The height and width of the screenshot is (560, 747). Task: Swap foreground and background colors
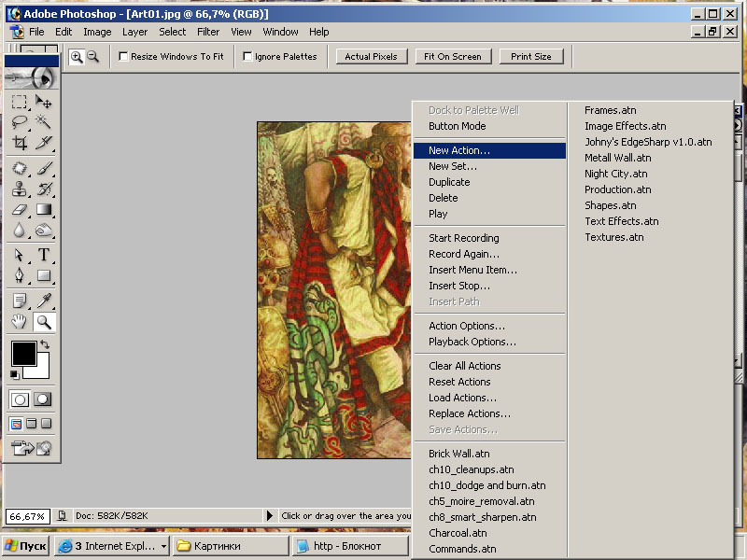point(45,343)
